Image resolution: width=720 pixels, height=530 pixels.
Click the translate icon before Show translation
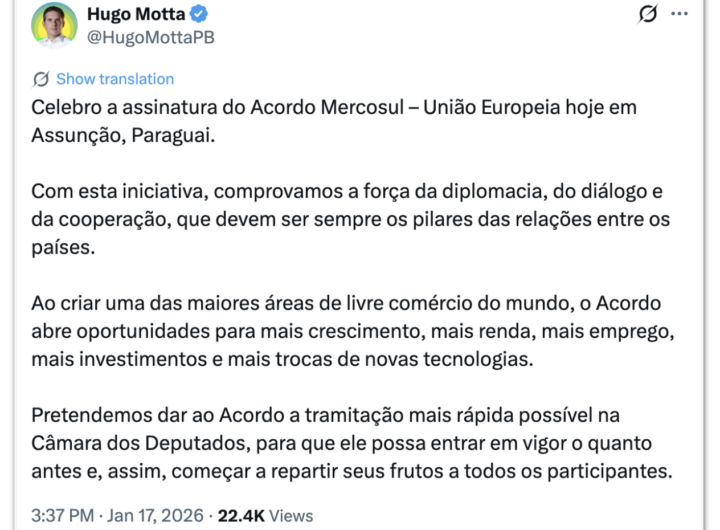[41, 79]
